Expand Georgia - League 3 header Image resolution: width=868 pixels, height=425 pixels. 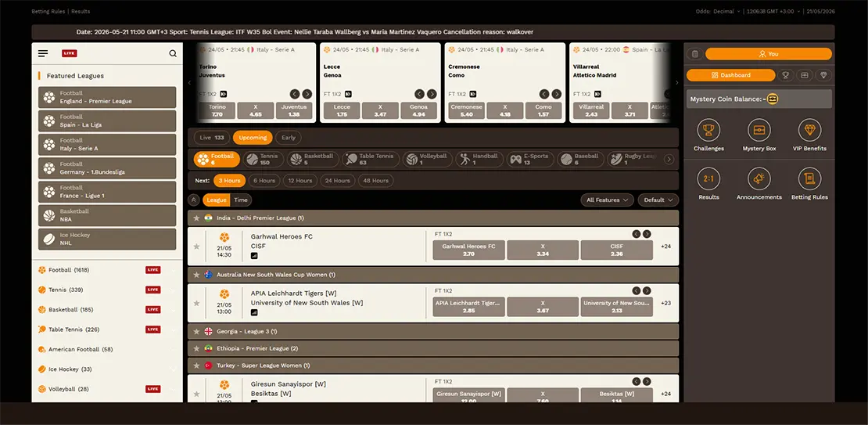point(433,331)
